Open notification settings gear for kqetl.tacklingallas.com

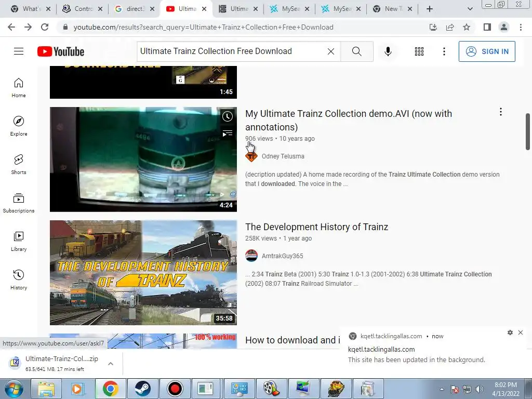pyautogui.click(x=510, y=332)
